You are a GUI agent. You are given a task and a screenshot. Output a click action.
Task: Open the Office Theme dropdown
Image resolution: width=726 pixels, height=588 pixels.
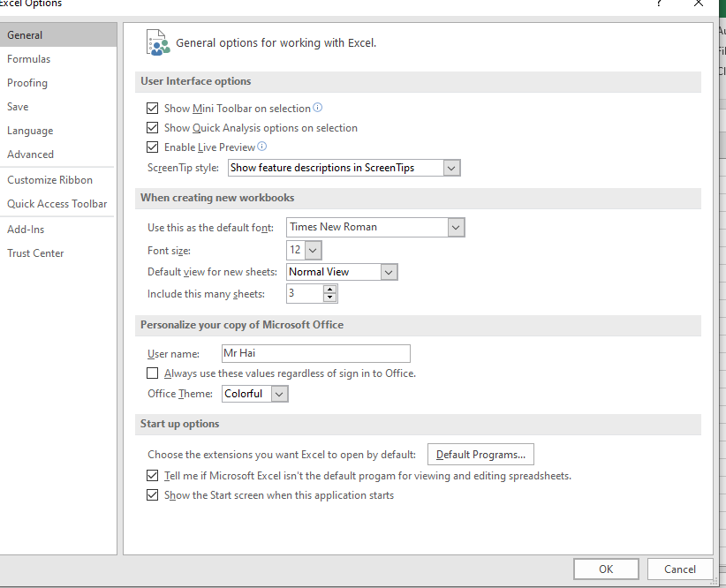pyautogui.click(x=279, y=394)
